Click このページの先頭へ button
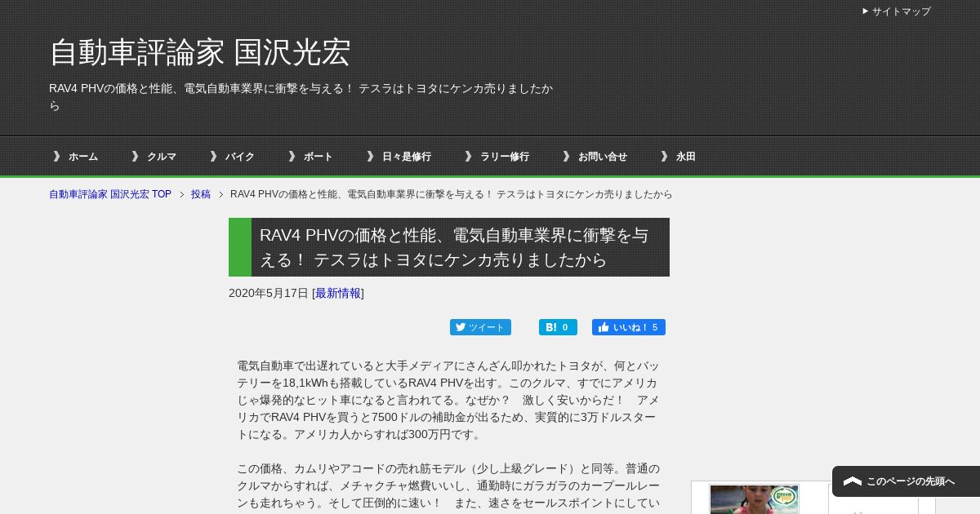Screen dimensions: 980x514 coord(906,481)
